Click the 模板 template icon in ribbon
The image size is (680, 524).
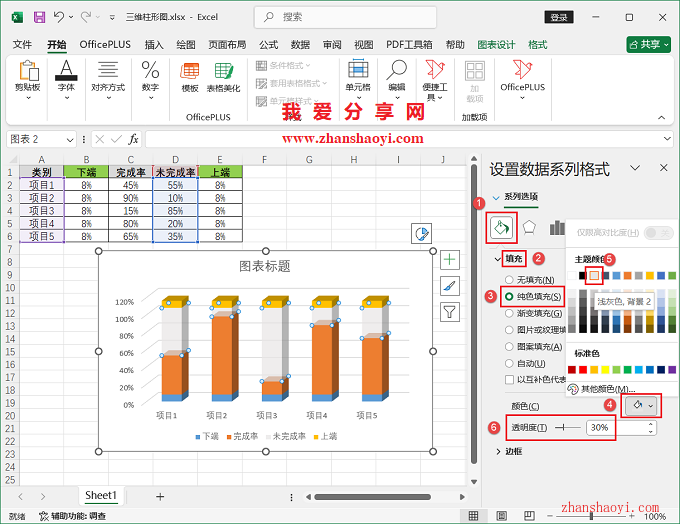coord(189,75)
